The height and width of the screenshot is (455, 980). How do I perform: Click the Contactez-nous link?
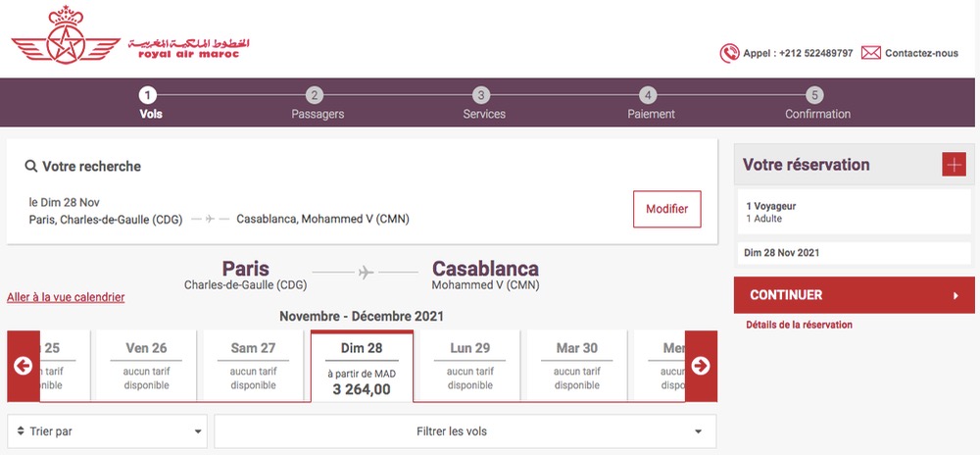[x=921, y=53]
